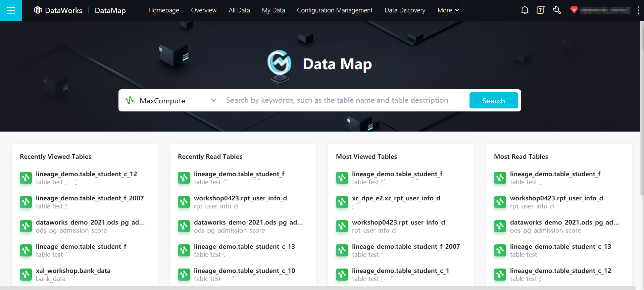Click the red heart icon in header
The height and width of the screenshot is (290, 644).
[574, 10]
